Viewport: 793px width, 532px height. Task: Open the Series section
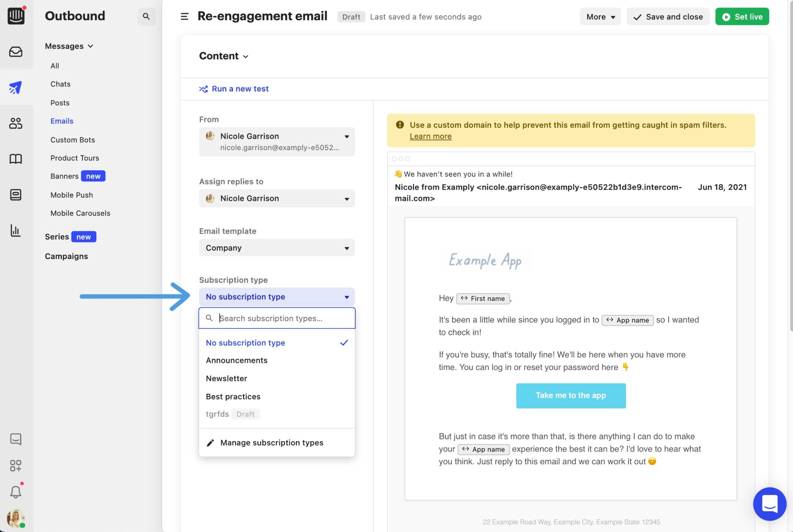57,237
